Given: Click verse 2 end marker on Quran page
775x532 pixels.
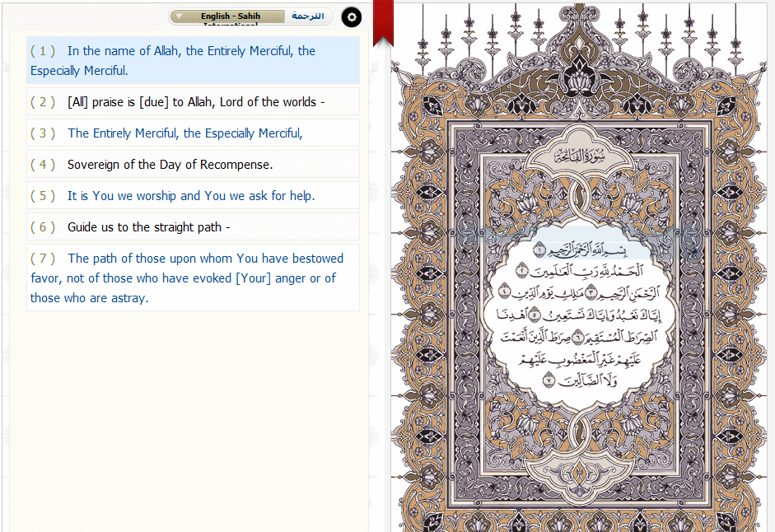Looking at the screenshot, I should (x=522, y=271).
